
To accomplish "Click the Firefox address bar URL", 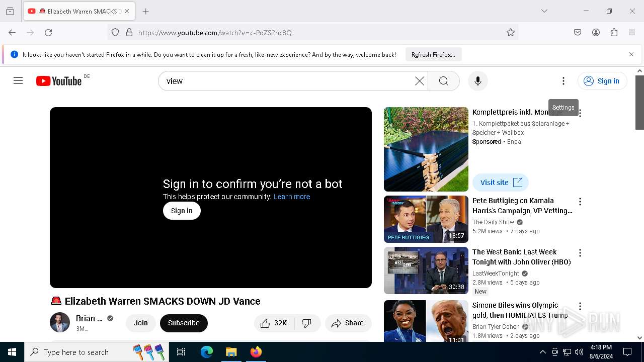I will tap(312, 33).
